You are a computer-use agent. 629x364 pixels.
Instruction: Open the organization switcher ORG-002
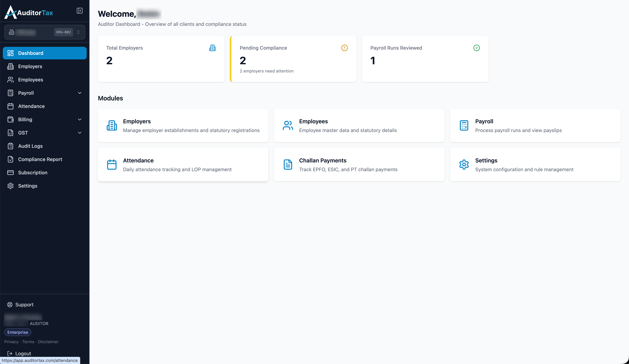pyautogui.click(x=45, y=32)
